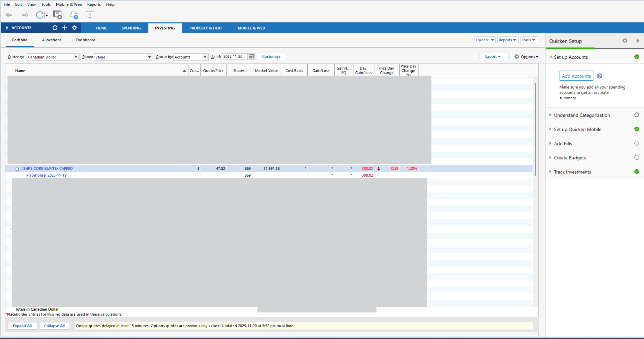Click the help question mark toolbar icon

(x=90, y=15)
